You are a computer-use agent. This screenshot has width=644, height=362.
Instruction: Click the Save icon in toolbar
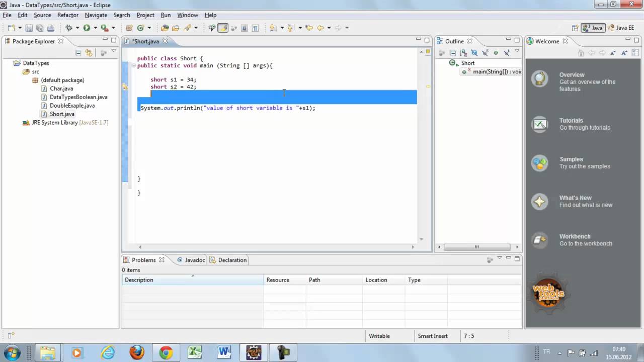(29, 28)
